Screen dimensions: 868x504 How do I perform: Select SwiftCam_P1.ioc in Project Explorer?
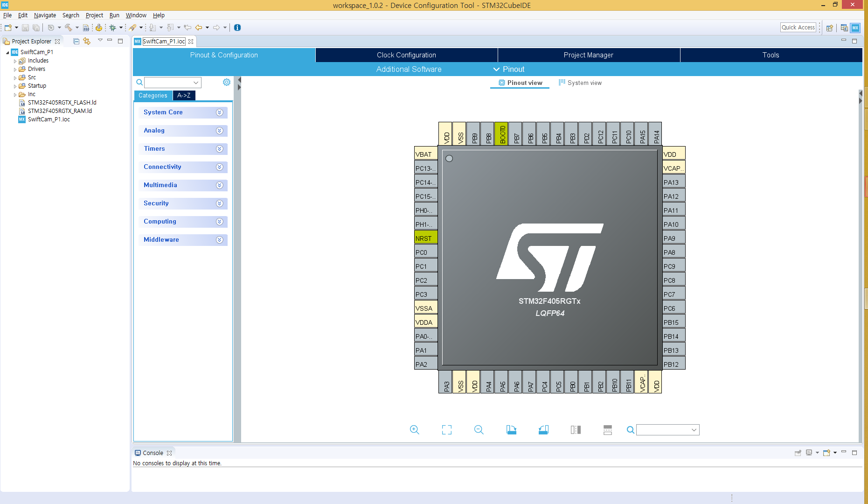point(49,119)
